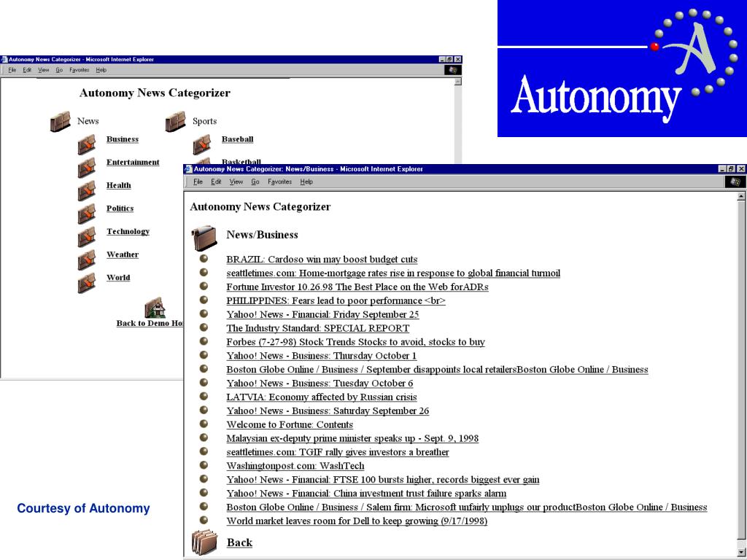Open the Entertainment category link

click(x=133, y=162)
